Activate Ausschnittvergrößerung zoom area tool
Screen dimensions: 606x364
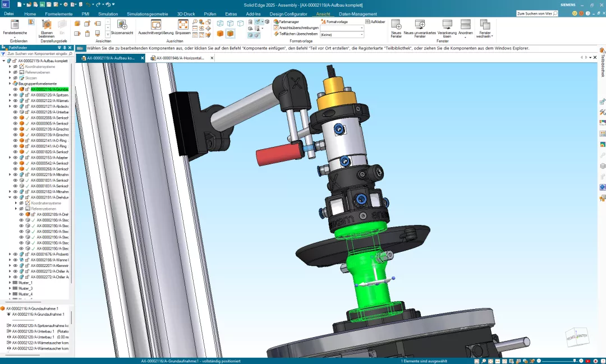pos(156,28)
